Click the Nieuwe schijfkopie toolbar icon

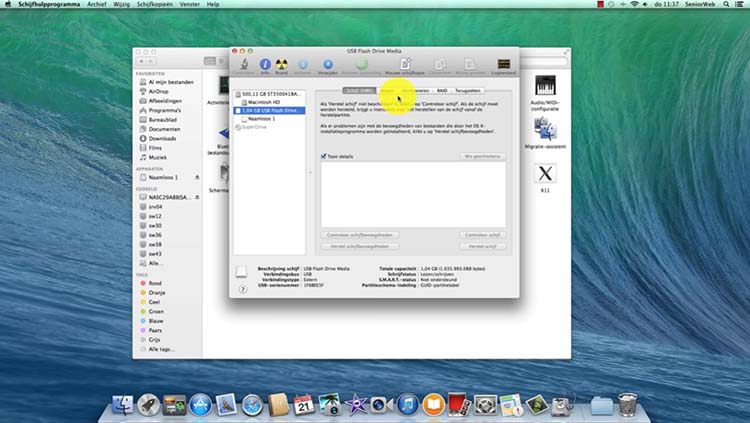(405, 66)
